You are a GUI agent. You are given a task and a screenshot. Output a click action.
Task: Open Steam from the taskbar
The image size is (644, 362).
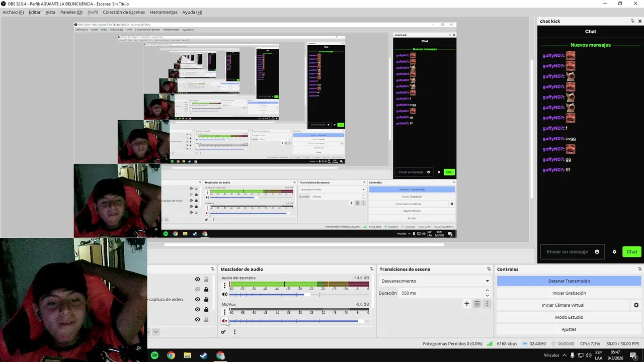point(204,355)
